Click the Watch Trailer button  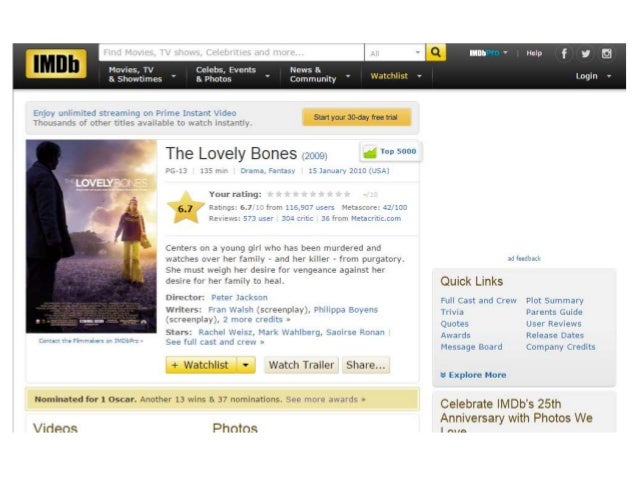click(x=302, y=365)
